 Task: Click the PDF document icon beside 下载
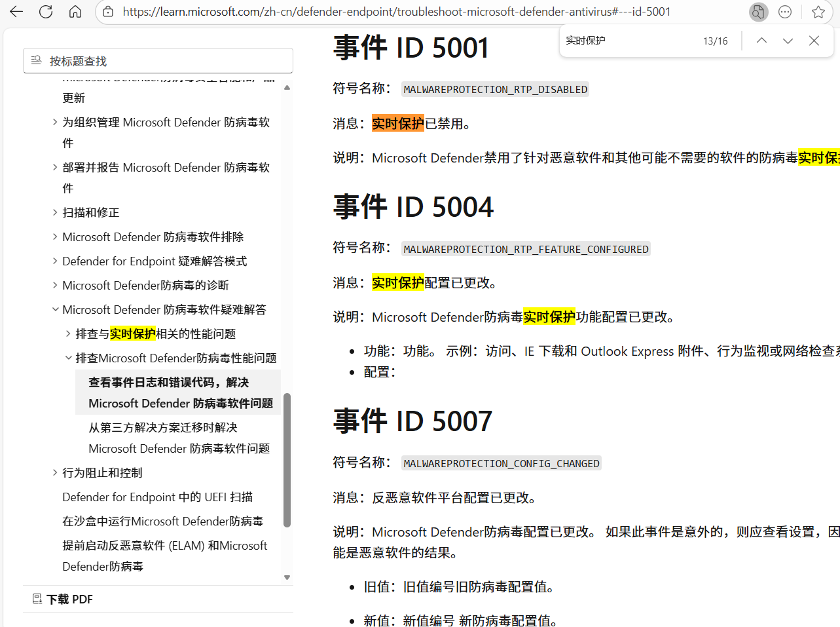[x=37, y=599]
